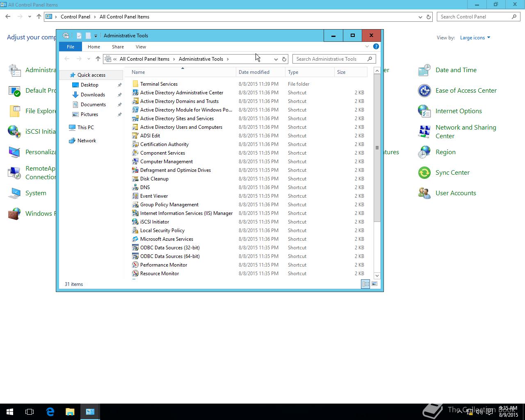Viewport: 525px width, 420px height.
Task: Select Group Policy Management icon
Action: click(135, 205)
